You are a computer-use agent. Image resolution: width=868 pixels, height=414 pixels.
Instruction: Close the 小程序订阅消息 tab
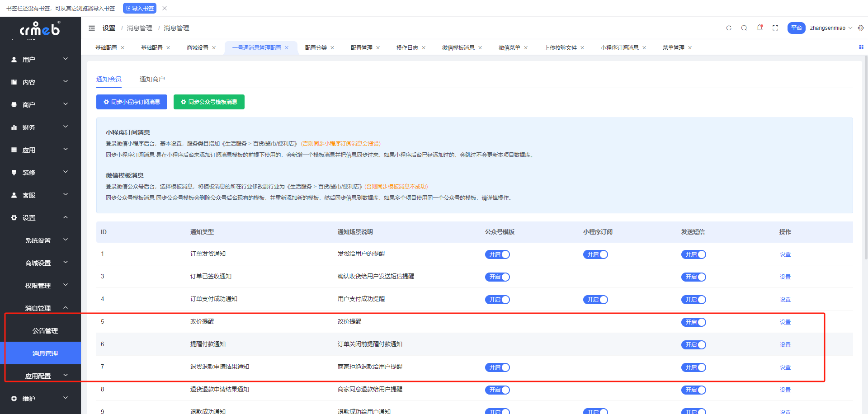pos(644,48)
